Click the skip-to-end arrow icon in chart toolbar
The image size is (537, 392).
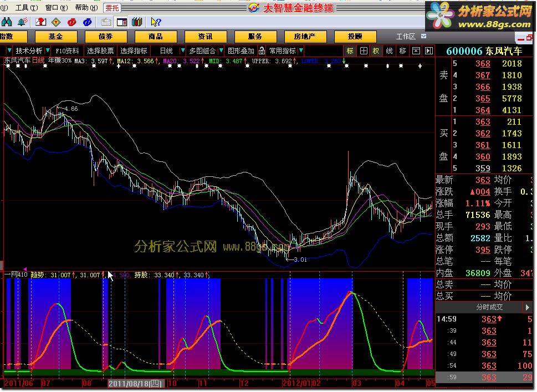[x=429, y=51]
